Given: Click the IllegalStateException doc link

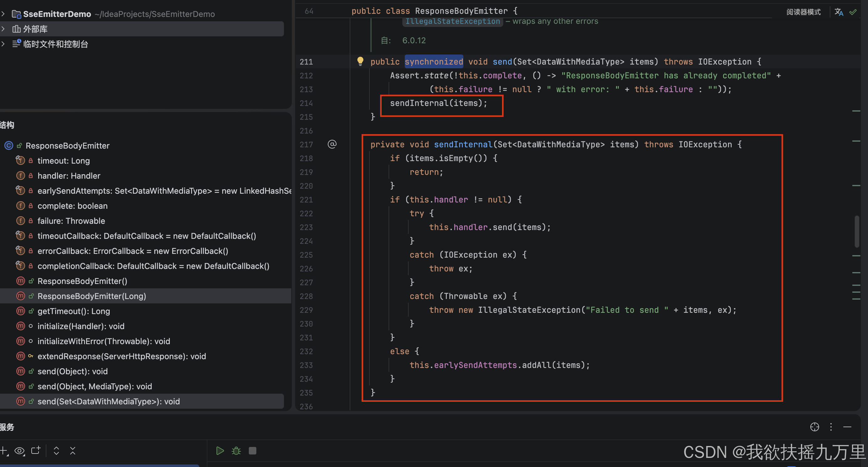Looking at the screenshot, I should (x=452, y=21).
